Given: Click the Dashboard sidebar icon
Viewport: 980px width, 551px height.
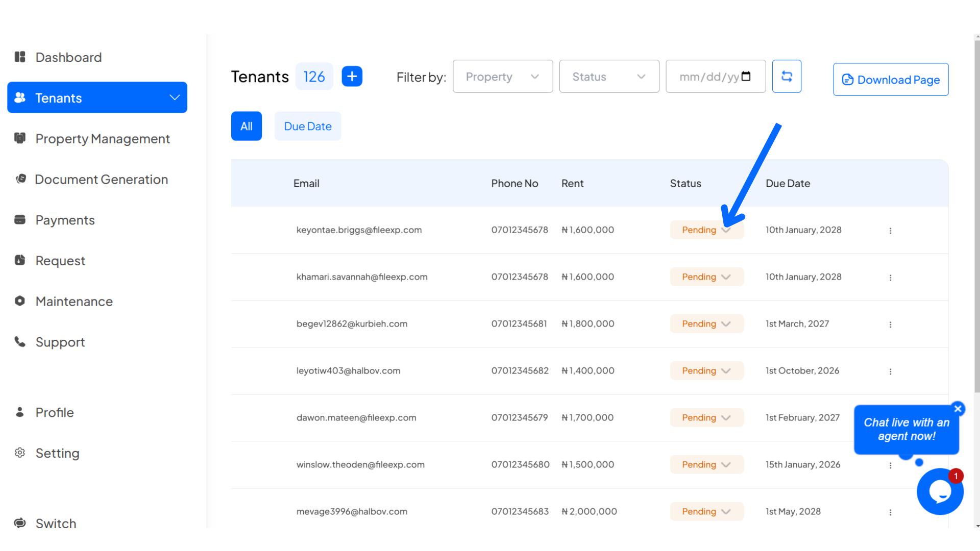Looking at the screenshot, I should (x=19, y=57).
